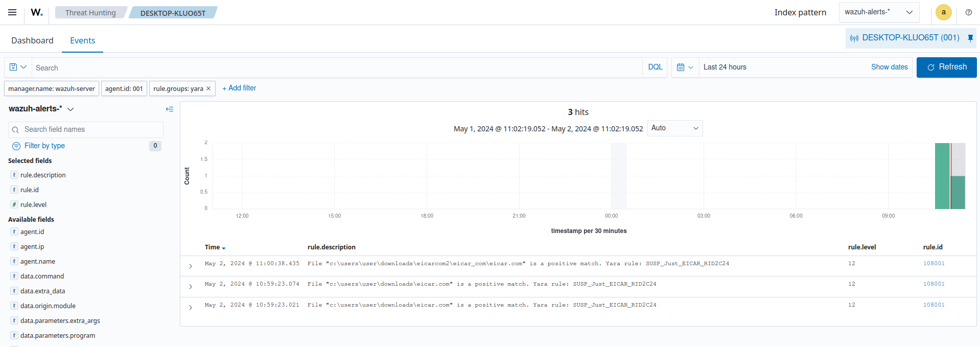Image resolution: width=980 pixels, height=347 pixels.
Task: Switch to the Dashboard tab
Action: coord(32,40)
